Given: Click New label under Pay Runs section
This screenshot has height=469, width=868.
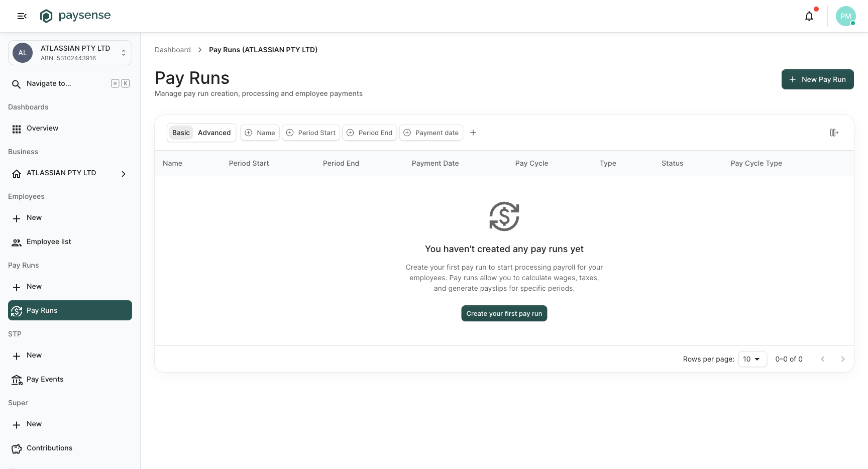Looking at the screenshot, I should point(34,286).
